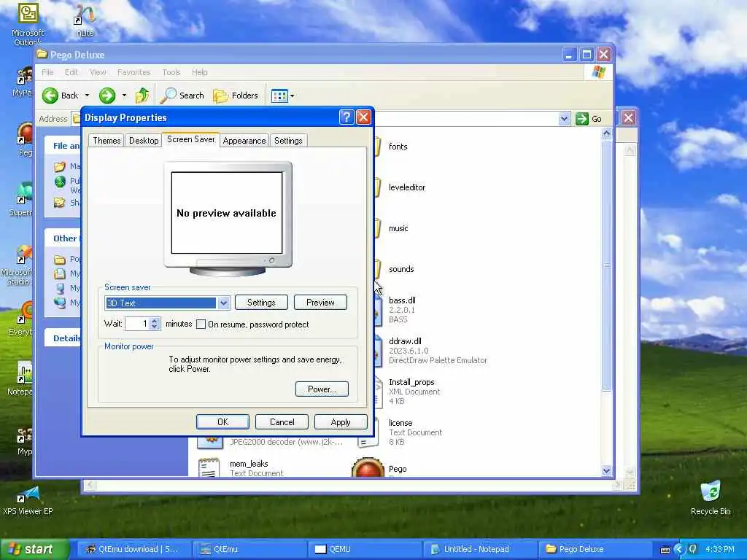Select the sounds folder
The width and height of the screenshot is (747, 560).
[x=401, y=270]
